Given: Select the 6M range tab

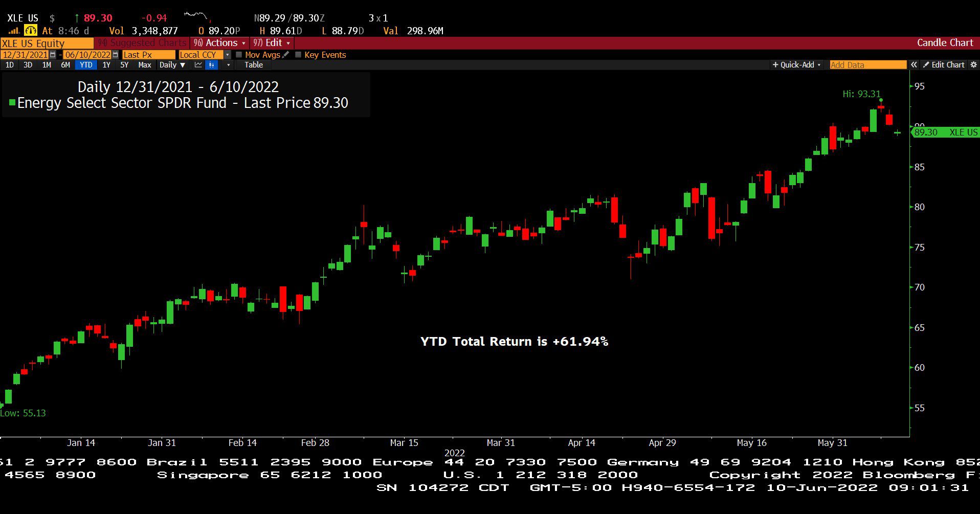Looking at the screenshot, I should point(65,65).
